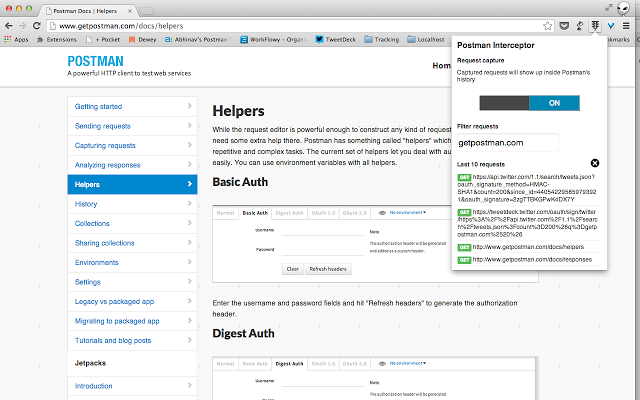Open the WorkFlowy bookmark

273,40
